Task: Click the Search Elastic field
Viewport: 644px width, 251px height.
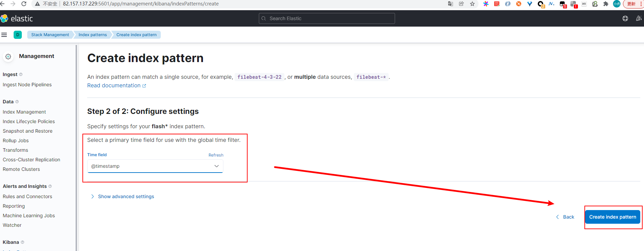Action: click(x=327, y=18)
